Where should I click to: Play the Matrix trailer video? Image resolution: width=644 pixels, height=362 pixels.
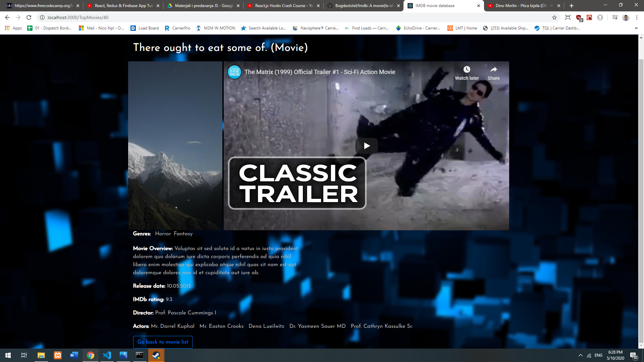coord(366,146)
